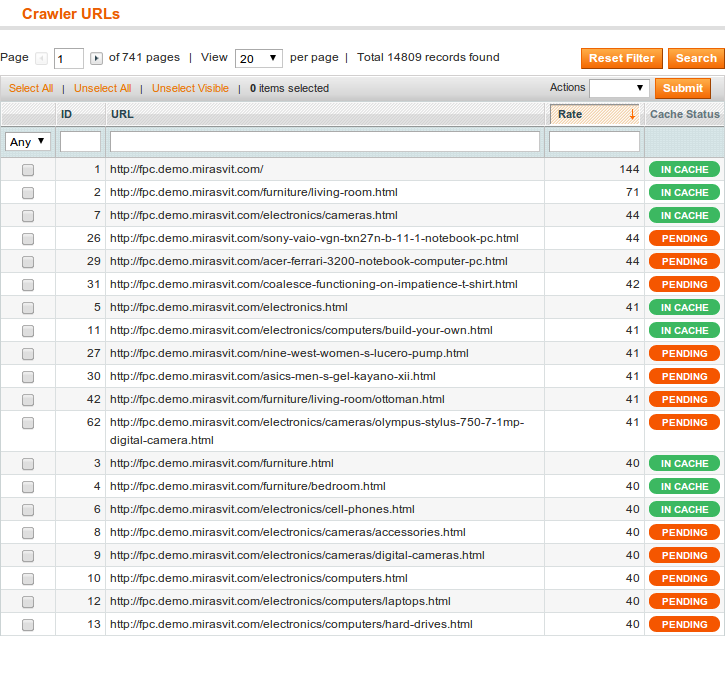Check the olympus-stylus camera row

28,423
